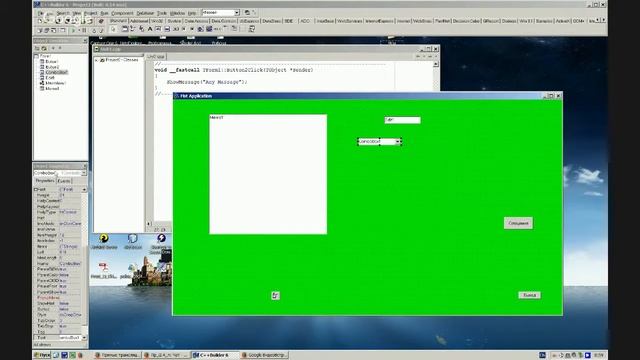Click the Выход button on the form
This screenshot has width=640, height=360.
point(529,295)
